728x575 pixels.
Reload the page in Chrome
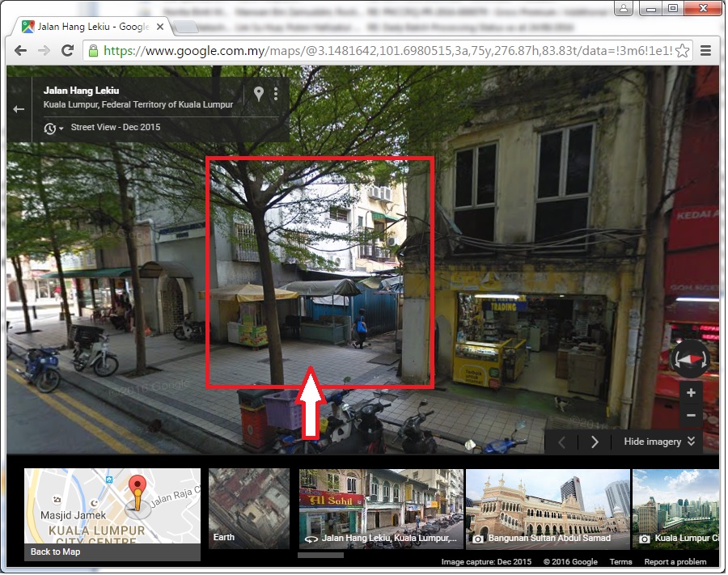[68, 50]
